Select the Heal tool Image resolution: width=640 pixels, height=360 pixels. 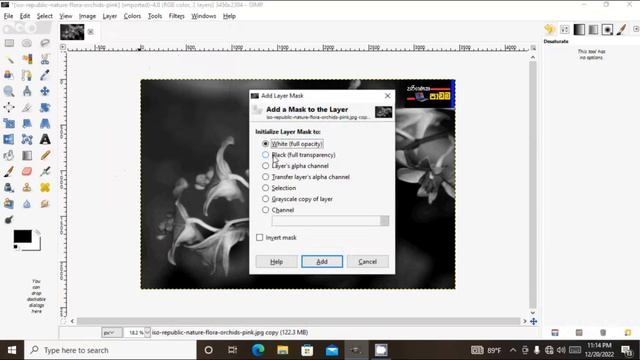pos(45,188)
